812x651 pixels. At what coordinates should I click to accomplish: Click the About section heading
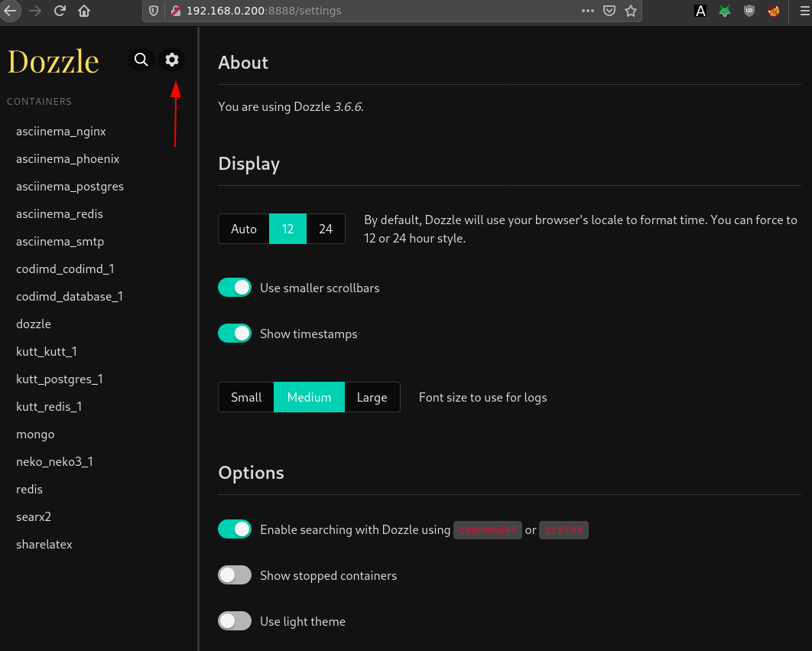[x=243, y=63]
